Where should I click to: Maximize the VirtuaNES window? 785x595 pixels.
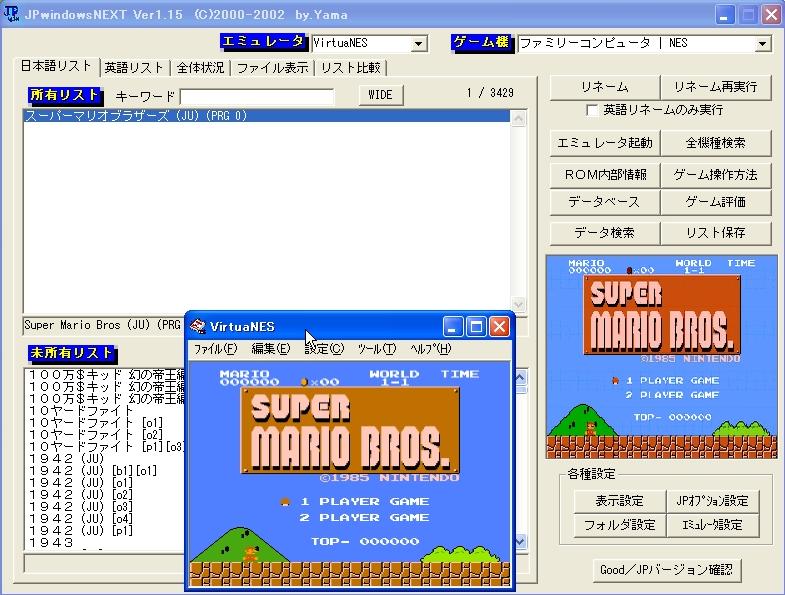click(x=476, y=327)
